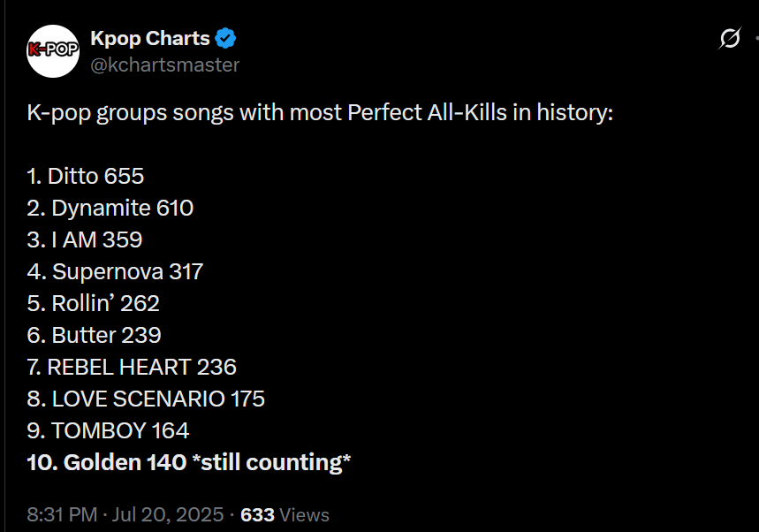Click the line '1. Ditto 655'
The width and height of the screenshot is (759, 532).
pyautogui.click(x=86, y=176)
